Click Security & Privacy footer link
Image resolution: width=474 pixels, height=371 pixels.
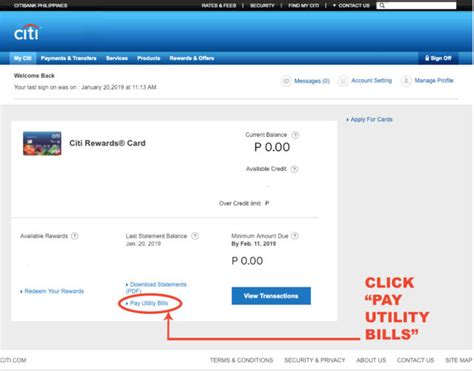point(315,360)
